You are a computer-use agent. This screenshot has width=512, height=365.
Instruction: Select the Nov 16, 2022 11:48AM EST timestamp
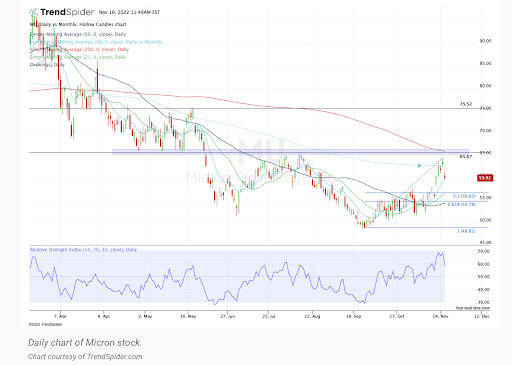(129, 12)
